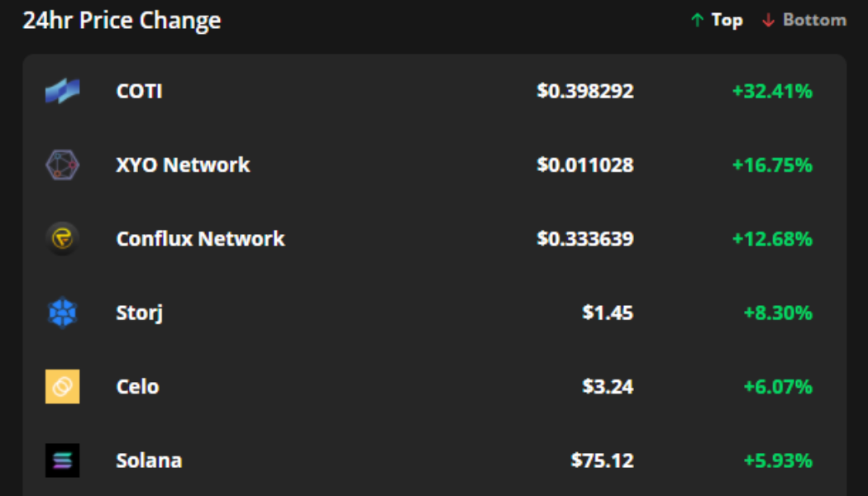
Task: Click the Solana logo icon
Action: point(62,460)
